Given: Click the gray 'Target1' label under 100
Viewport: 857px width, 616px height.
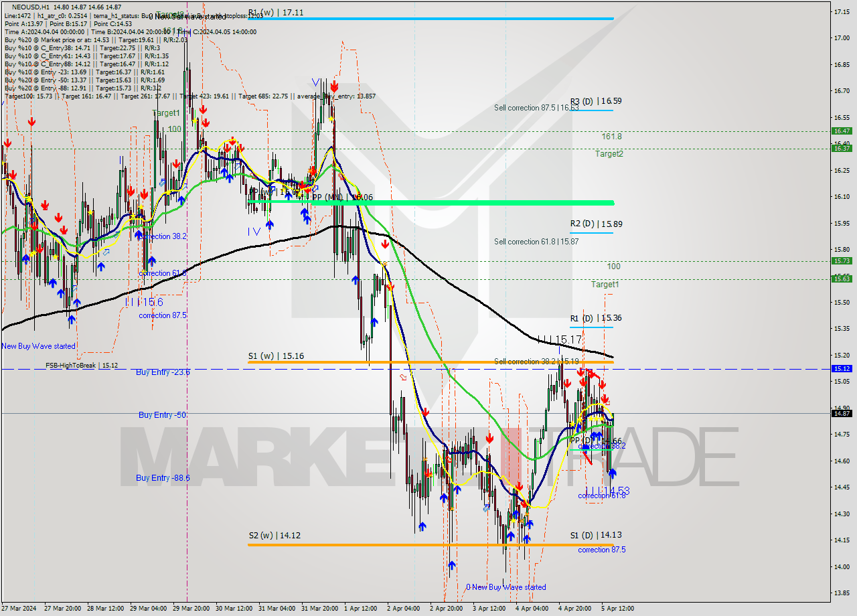Looking at the screenshot, I should (605, 285).
